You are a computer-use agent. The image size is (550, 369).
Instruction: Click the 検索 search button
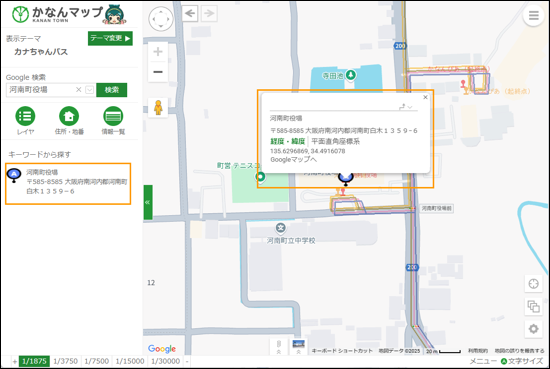(112, 90)
